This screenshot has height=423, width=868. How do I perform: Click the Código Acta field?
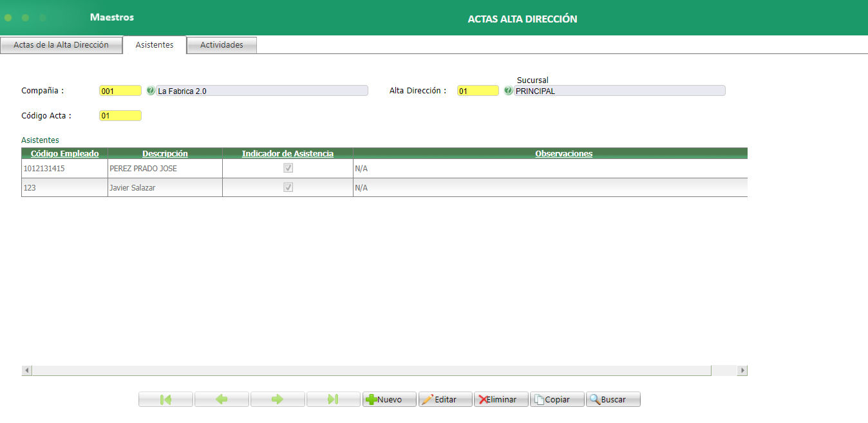(120, 116)
